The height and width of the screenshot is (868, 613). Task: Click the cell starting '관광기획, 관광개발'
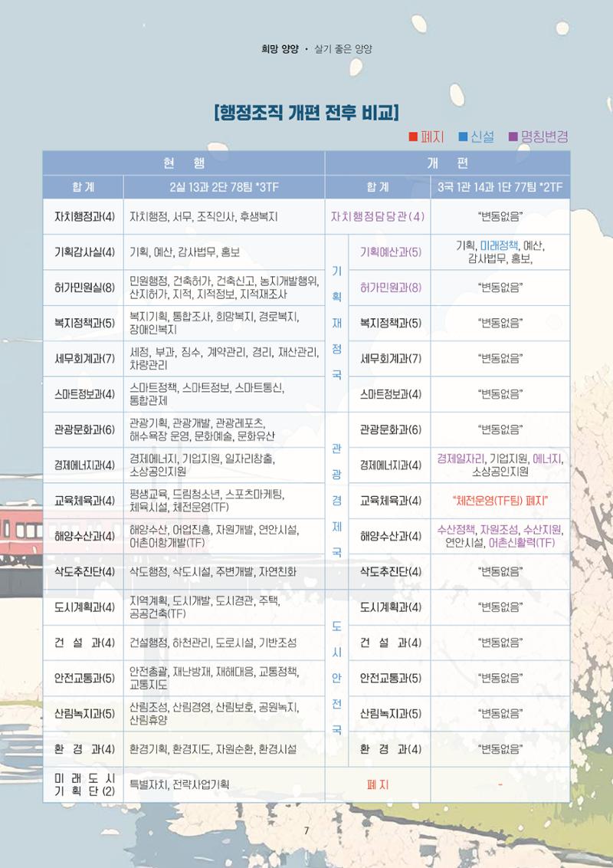pyautogui.click(x=224, y=429)
